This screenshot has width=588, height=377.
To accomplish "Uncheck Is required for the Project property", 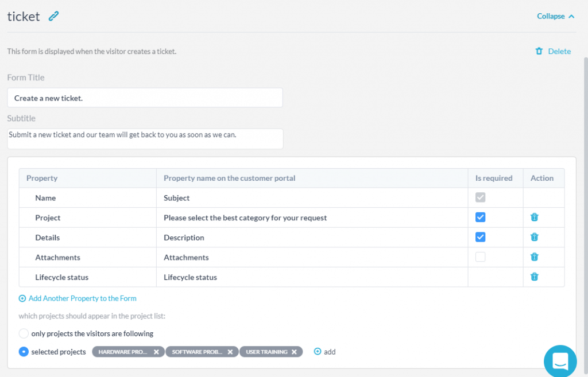I will click(481, 217).
